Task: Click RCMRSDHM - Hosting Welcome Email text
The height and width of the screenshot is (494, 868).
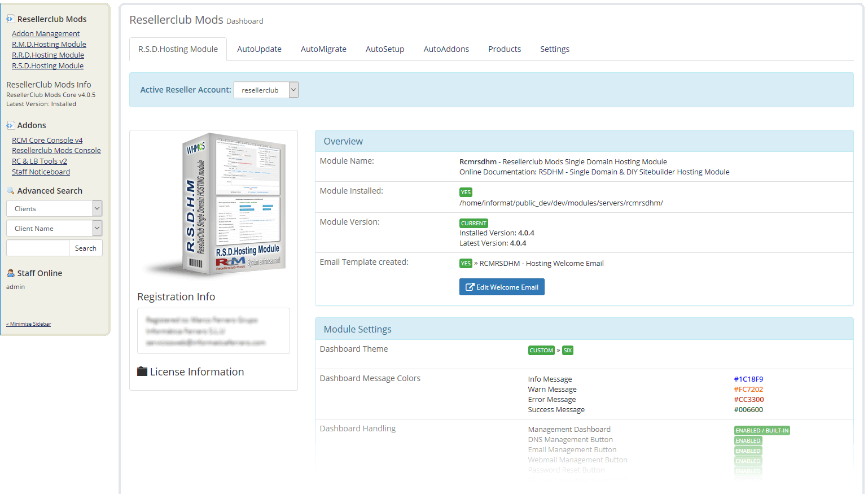Action: tap(542, 264)
